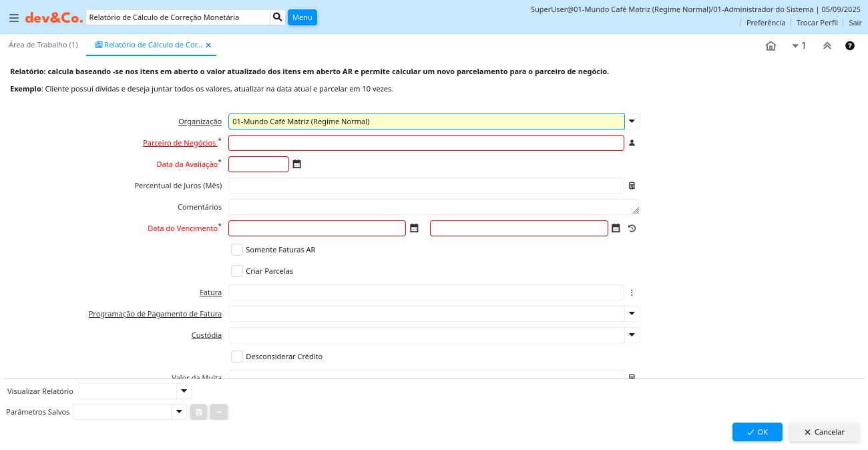Screen dimensions: 868x450
Task: Click the date range history icon
Action: click(632, 228)
